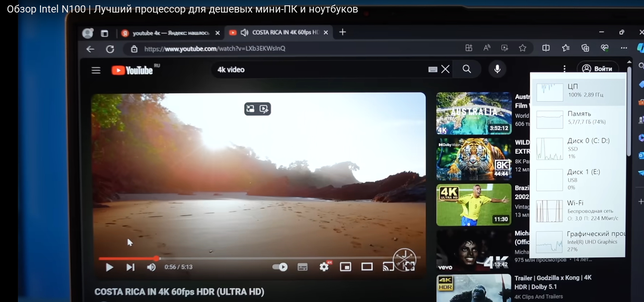This screenshot has height=302, width=644.
Task: Open the install app icon in the address bar
Action: tap(469, 48)
